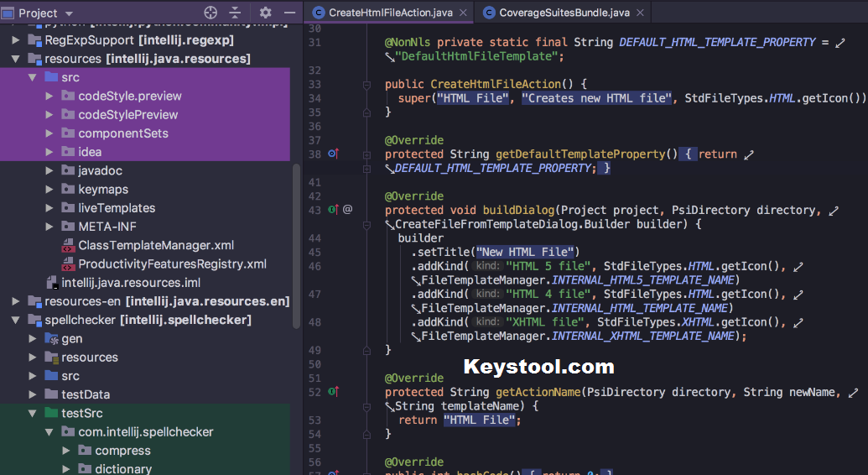This screenshot has width=868, height=475.
Task: Close the CoverageSuitesBundle.java tab
Action: 640,13
